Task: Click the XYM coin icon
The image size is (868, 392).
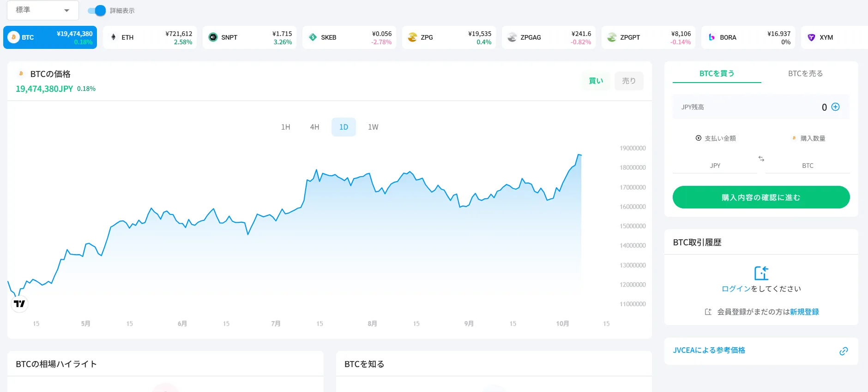Action: (811, 37)
